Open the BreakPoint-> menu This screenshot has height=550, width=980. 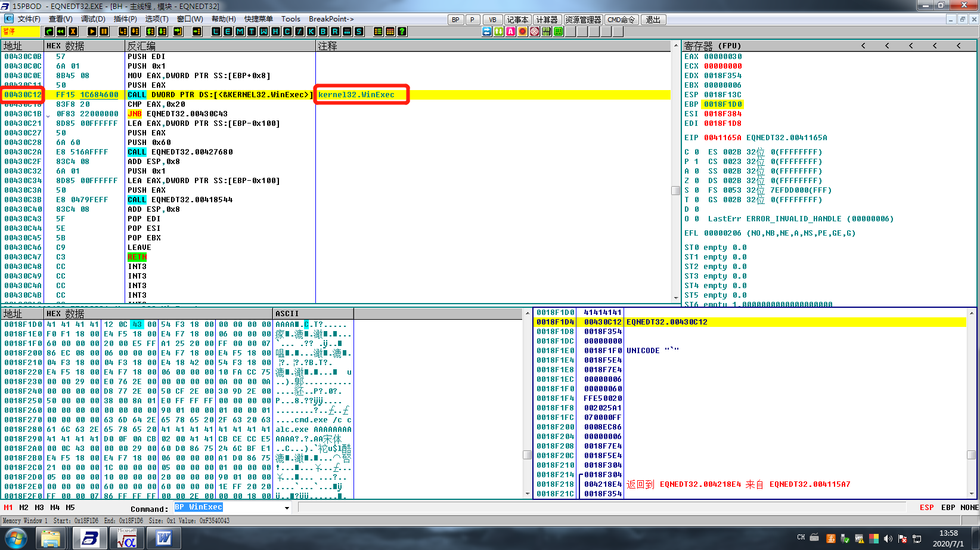[x=331, y=19]
